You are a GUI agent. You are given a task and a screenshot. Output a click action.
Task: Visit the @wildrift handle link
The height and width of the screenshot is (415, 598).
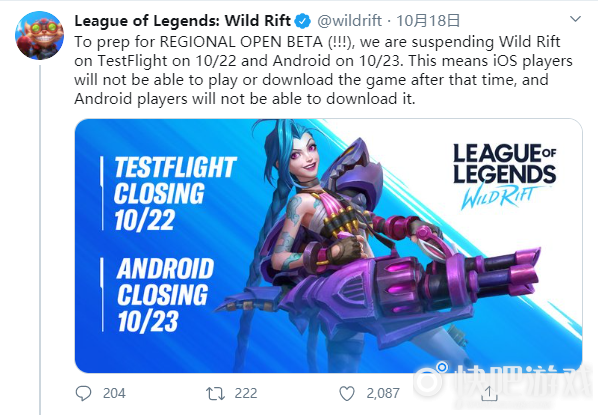(x=349, y=21)
